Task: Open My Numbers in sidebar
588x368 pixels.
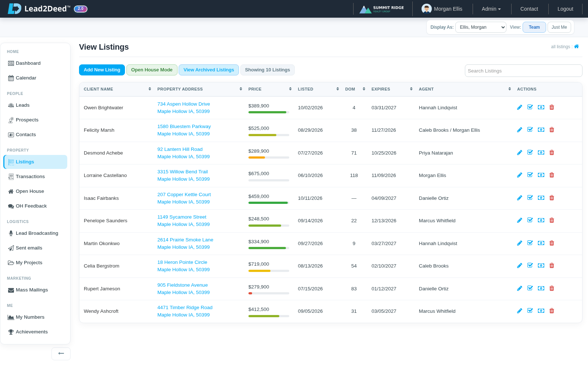Action: (x=35, y=317)
